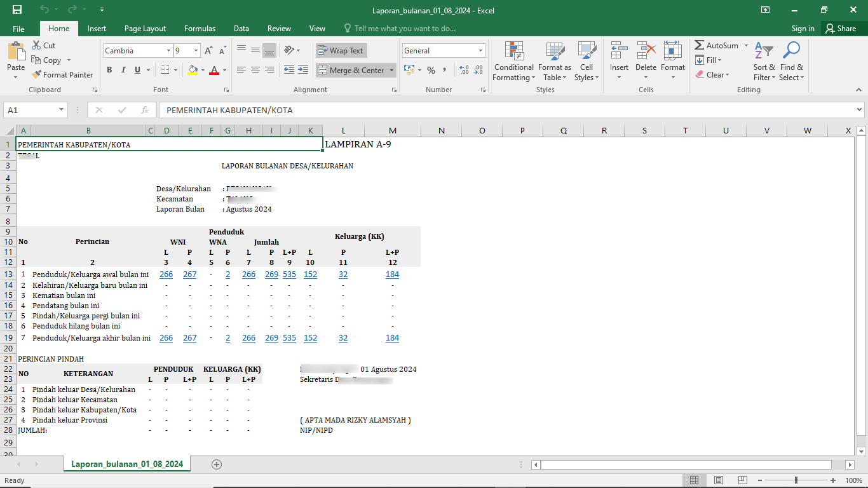Open Font Color dropdown arrow
The width and height of the screenshot is (868, 488).
tap(224, 70)
